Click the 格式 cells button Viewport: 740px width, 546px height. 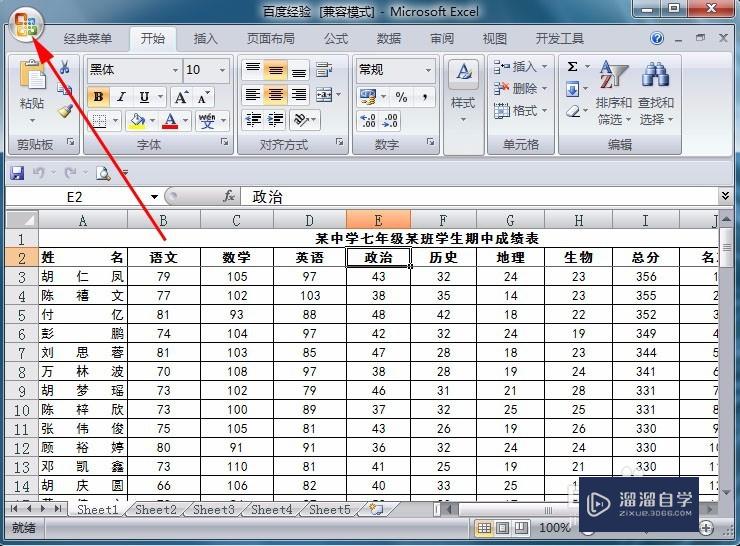click(521, 110)
